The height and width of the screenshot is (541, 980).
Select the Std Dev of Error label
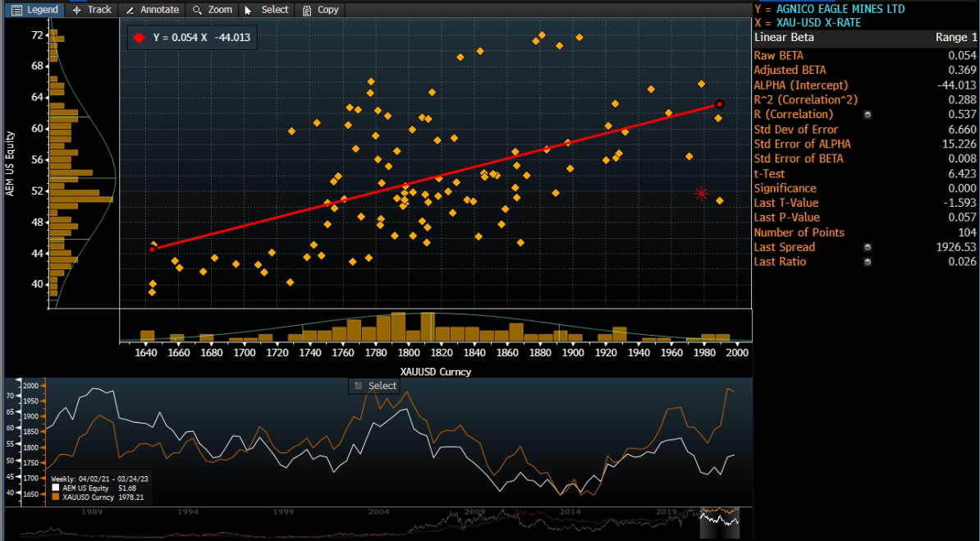pyautogui.click(x=795, y=130)
